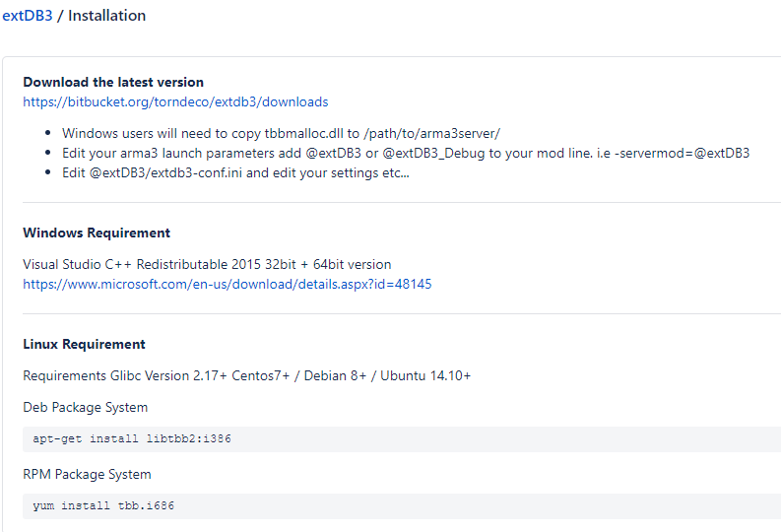
Task: Click the @extDB3_Debug text in the second bullet
Action: coord(433,153)
